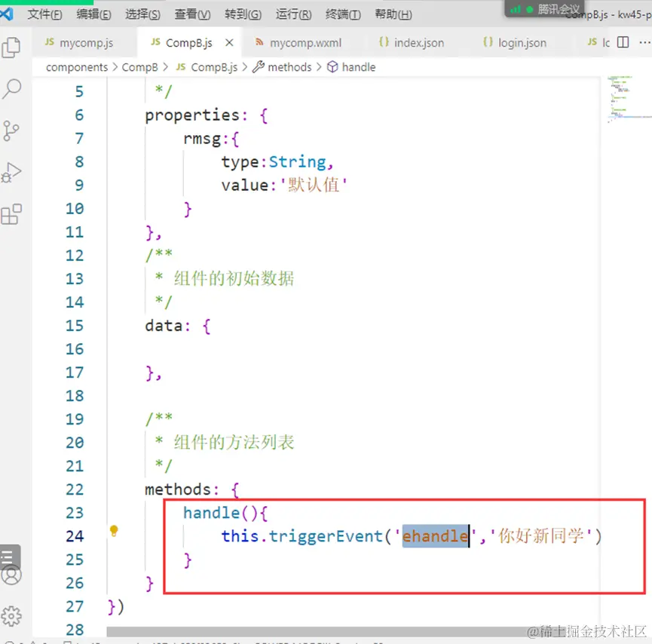Image resolution: width=652 pixels, height=644 pixels.
Task: Open the Run and Debug view
Action: coord(11,173)
